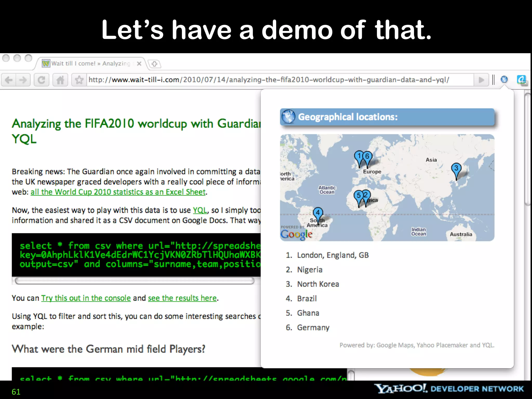The width and height of the screenshot is (532, 399).
Task: Go to the home page icon
Action: pos(60,80)
